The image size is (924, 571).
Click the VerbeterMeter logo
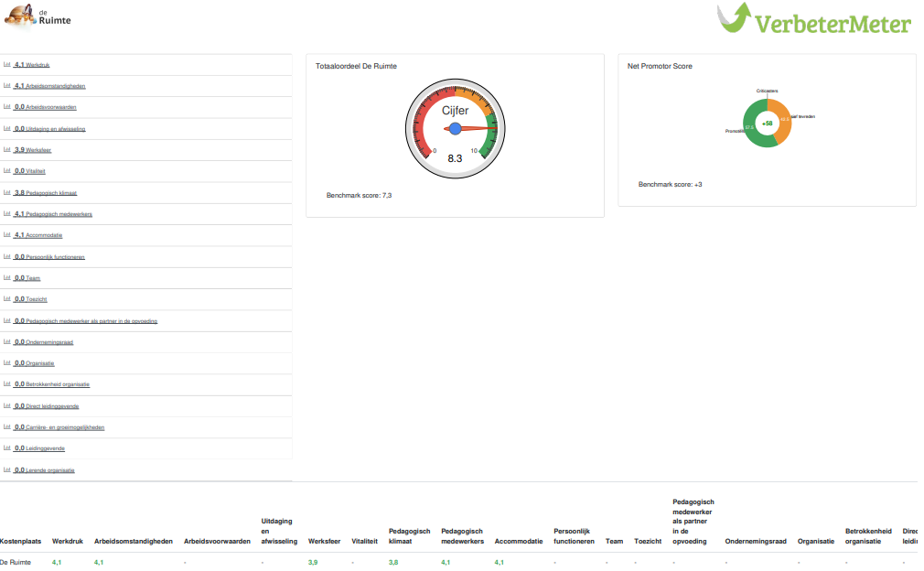(x=813, y=20)
